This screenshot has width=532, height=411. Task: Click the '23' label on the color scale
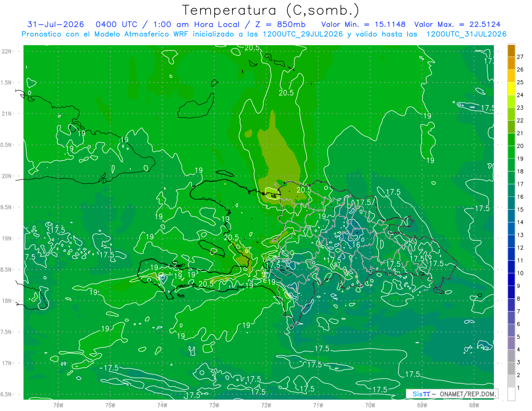pos(520,108)
